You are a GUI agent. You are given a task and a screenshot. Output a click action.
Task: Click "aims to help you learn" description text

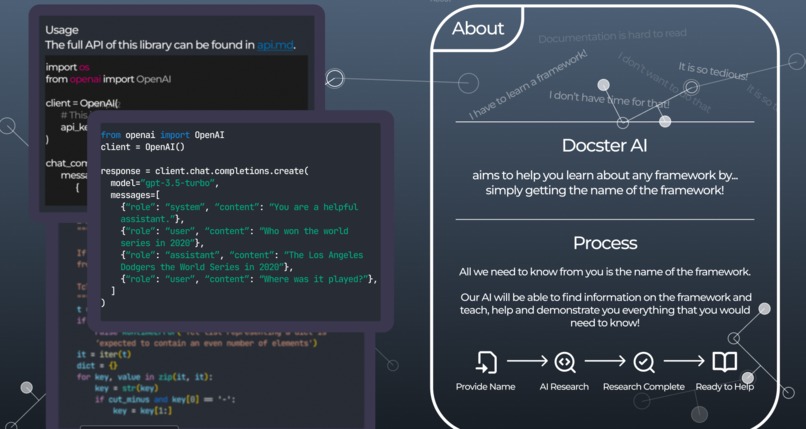click(x=604, y=176)
